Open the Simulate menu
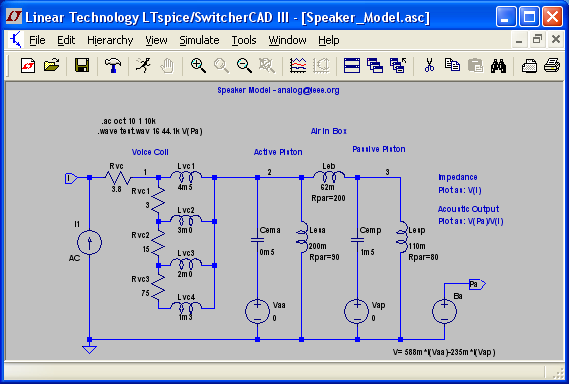Viewport: 569px width, 384px height. pos(199,40)
